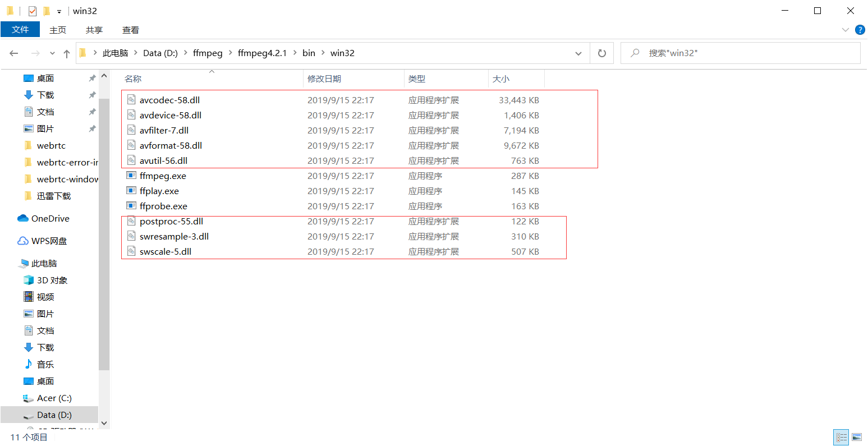Open the address bar history dropdown
Screen dimensions: 868x446
coord(578,53)
